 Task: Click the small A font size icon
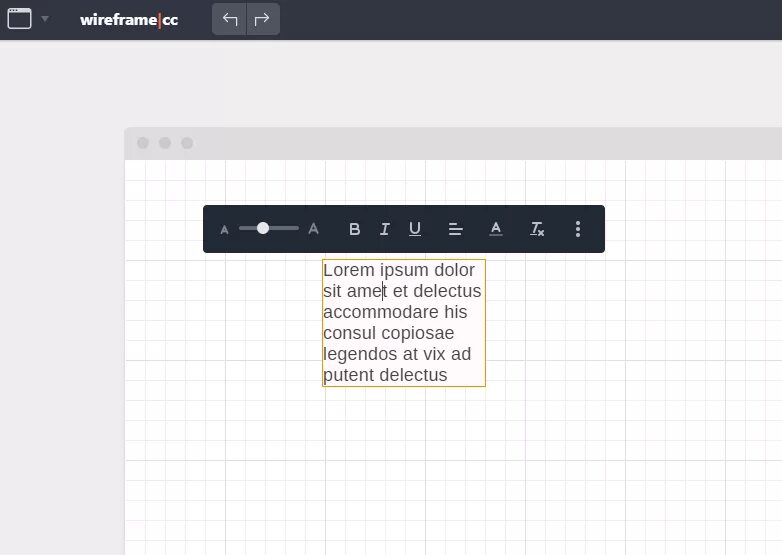coord(224,230)
